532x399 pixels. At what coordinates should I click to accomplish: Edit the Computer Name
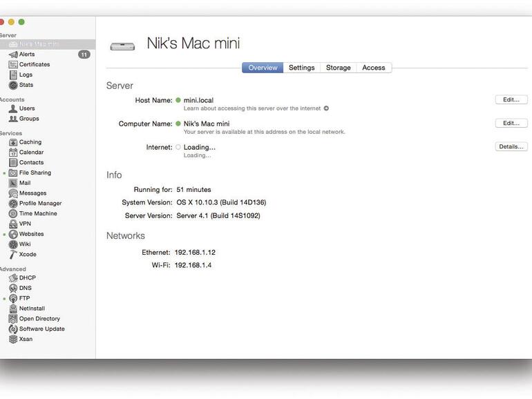tap(511, 123)
